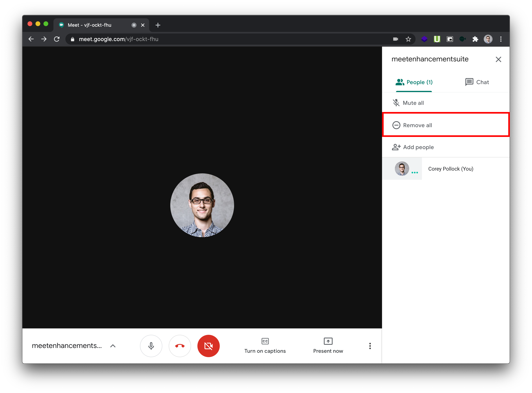Open the green U extension icon
Image resolution: width=532 pixels, height=393 pixels.
437,39
